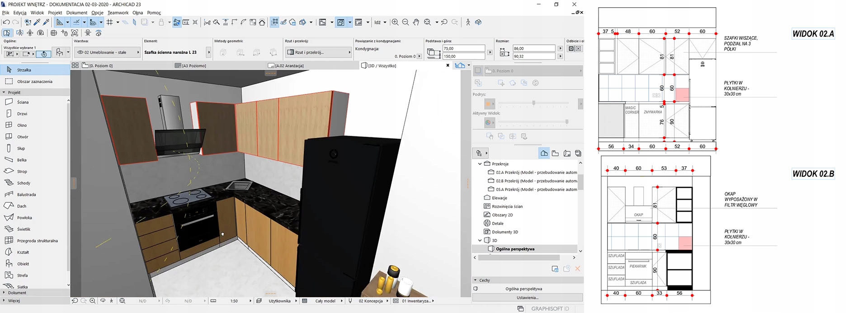Viewport: 868px width, 313px height.
Task: Click the 86,00 size input field
Action: pyautogui.click(x=533, y=48)
